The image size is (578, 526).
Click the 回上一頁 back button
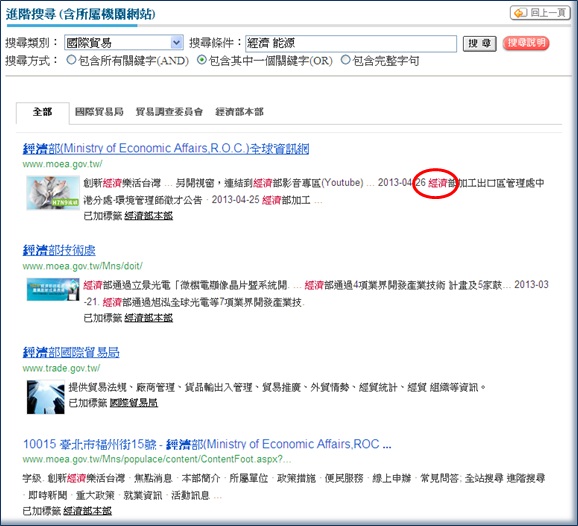point(540,13)
